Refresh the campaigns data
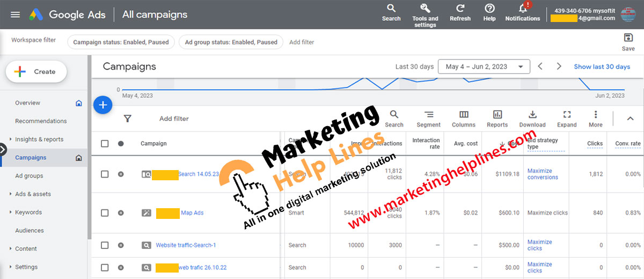 pyautogui.click(x=460, y=12)
